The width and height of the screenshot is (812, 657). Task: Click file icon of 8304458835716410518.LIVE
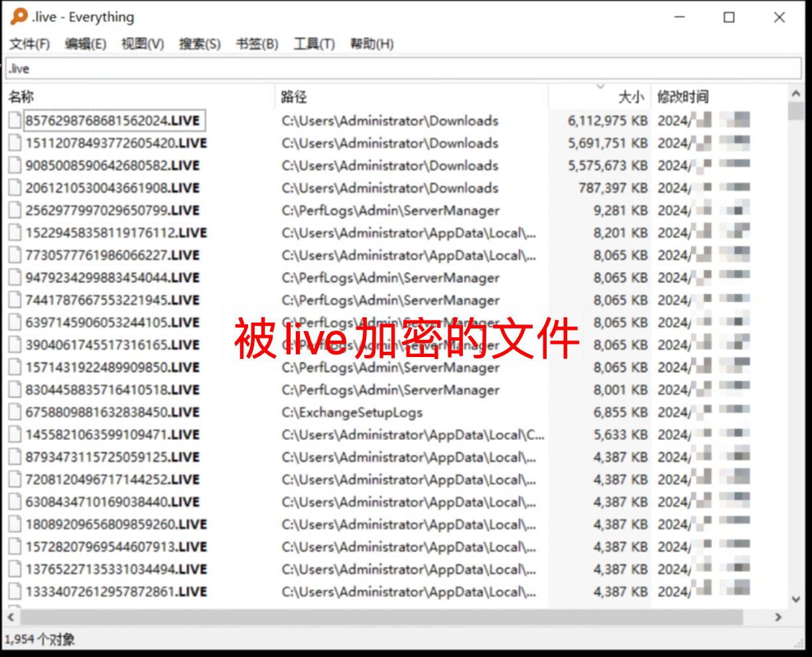click(15, 390)
